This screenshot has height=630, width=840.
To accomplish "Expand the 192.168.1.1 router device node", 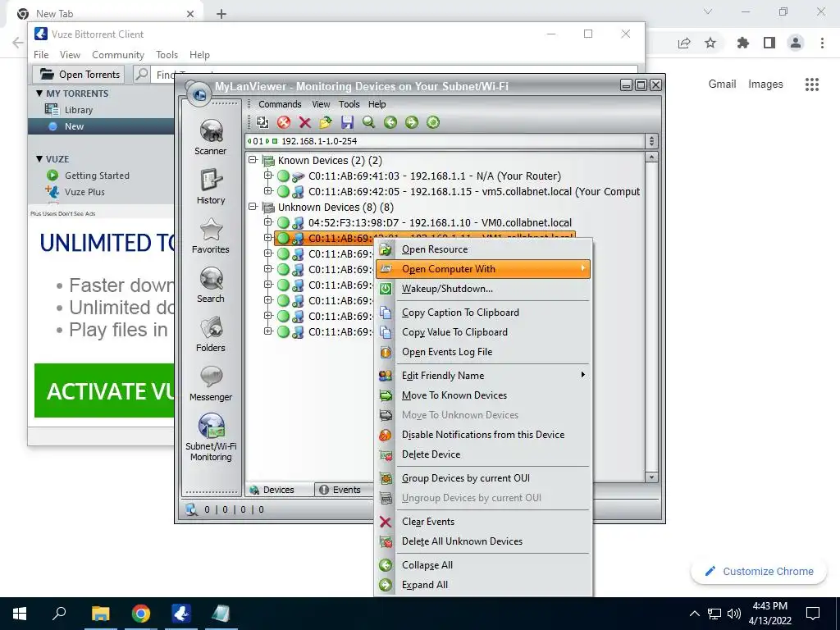I will point(268,176).
